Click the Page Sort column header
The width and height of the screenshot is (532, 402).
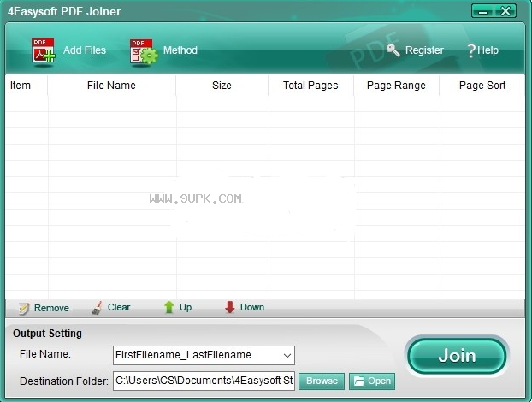click(482, 86)
